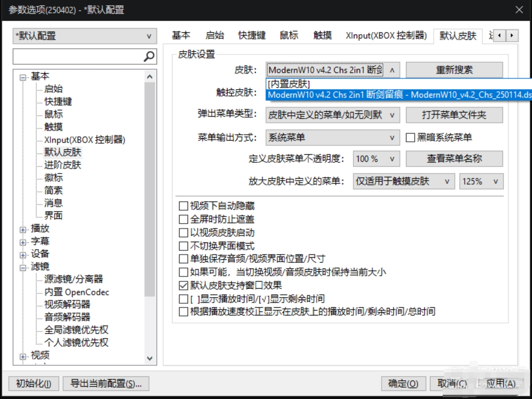Click the tree vertical scrollbar thumb
Viewport: 532px width, 399px height.
(x=149, y=189)
